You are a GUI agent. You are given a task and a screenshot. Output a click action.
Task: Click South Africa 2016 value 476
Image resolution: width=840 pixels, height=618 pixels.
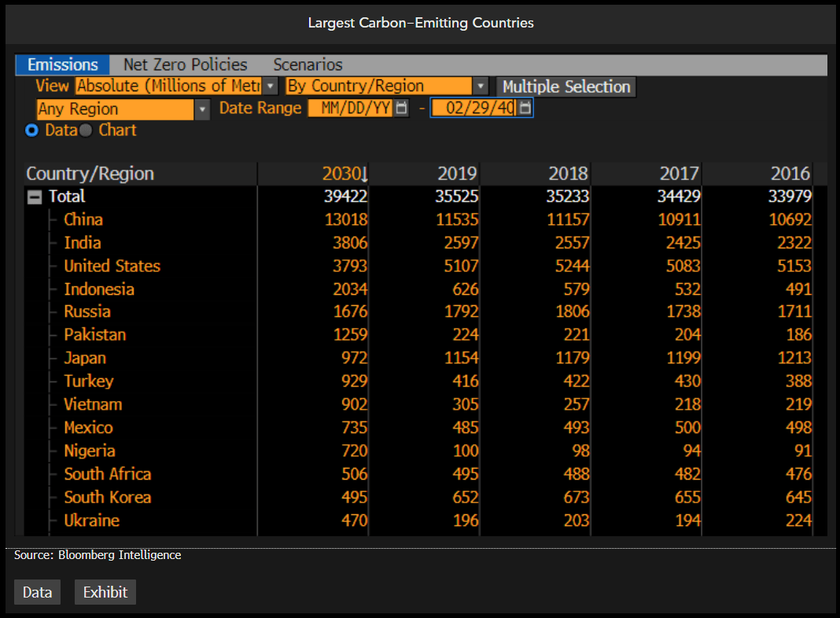[799, 474]
